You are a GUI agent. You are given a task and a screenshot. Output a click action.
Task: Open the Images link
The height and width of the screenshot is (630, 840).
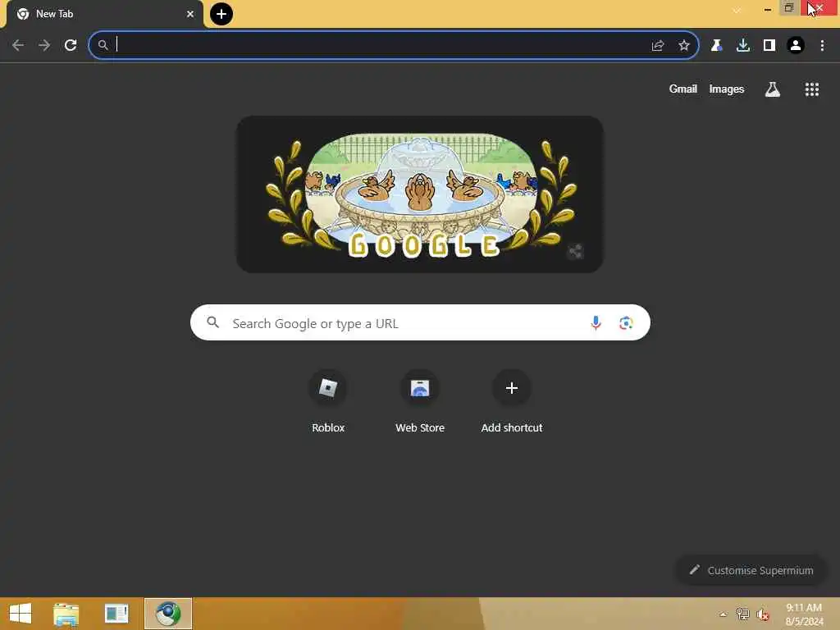727,89
